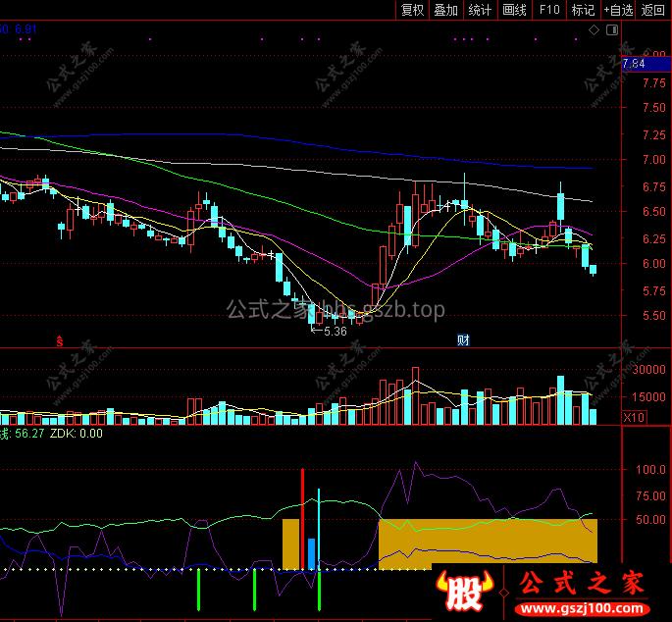Click the cyan vertical signal line
This screenshot has width=672, height=622.
click(x=319, y=530)
